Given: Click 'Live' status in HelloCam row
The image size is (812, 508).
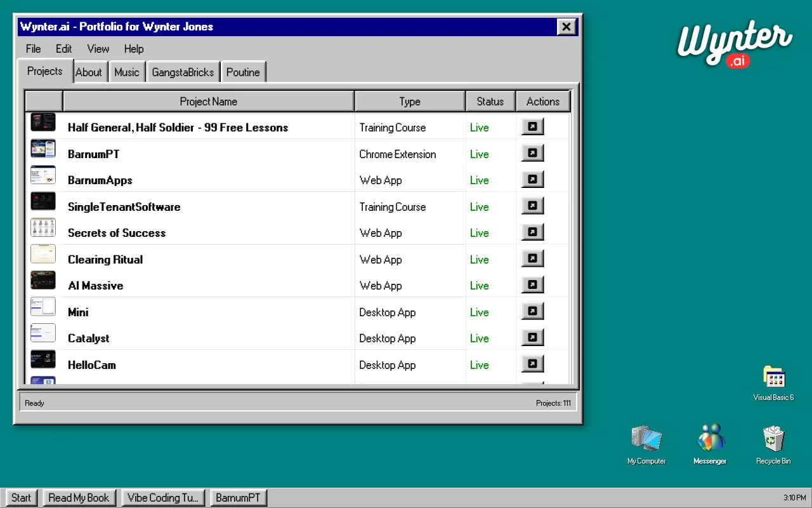Looking at the screenshot, I should (480, 365).
